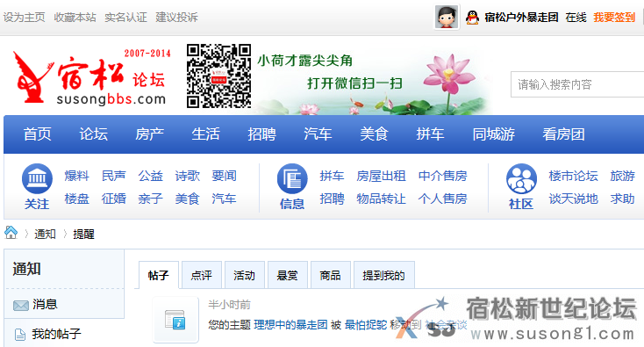The width and height of the screenshot is (644, 347).
Task: Click the QQ penguin icon
Action: tap(472, 18)
